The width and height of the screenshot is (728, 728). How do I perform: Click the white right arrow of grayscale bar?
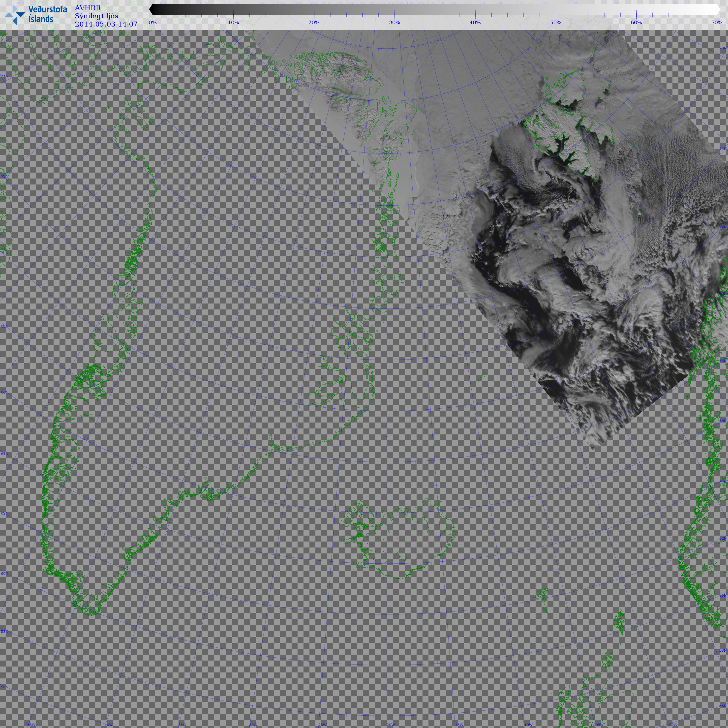pyautogui.click(x=718, y=9)
